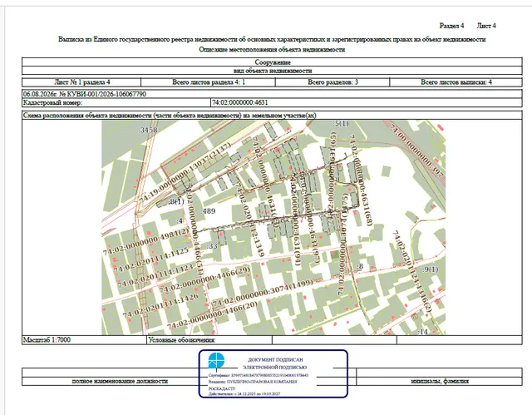Click the '74:02:0000000:4984(2)' map label
This screenshot has height=415, width=532.
tap(146, 241)
